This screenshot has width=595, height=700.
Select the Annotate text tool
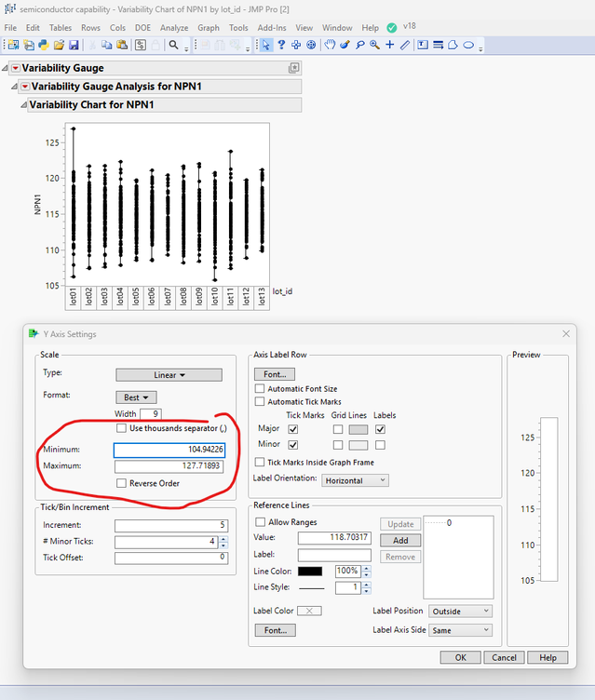pos(423,45)
